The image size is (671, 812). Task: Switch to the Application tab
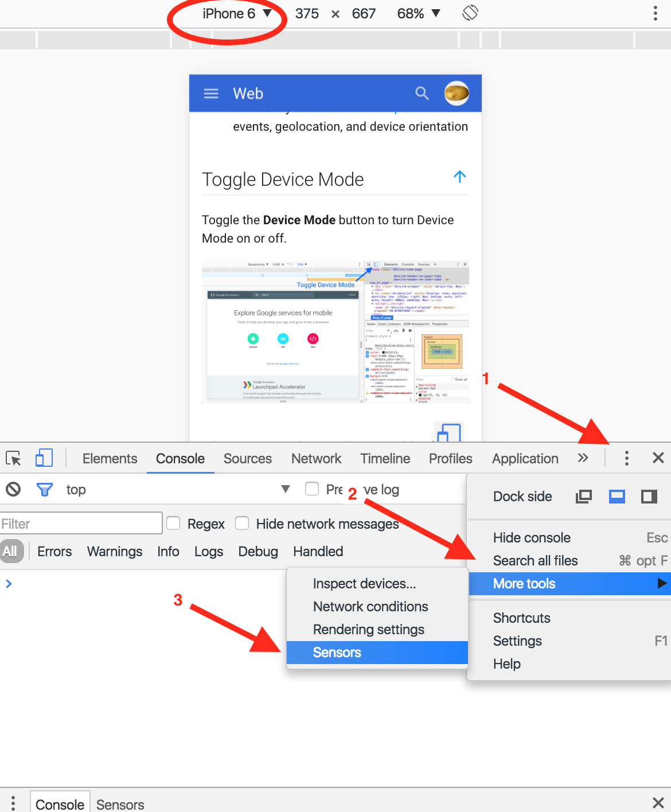tap(525, 459)
